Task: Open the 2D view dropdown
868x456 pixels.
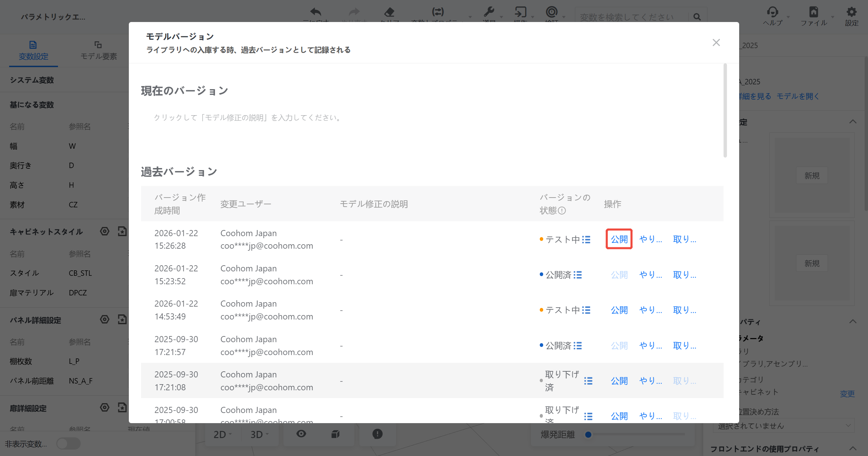Action: [223, 434]
